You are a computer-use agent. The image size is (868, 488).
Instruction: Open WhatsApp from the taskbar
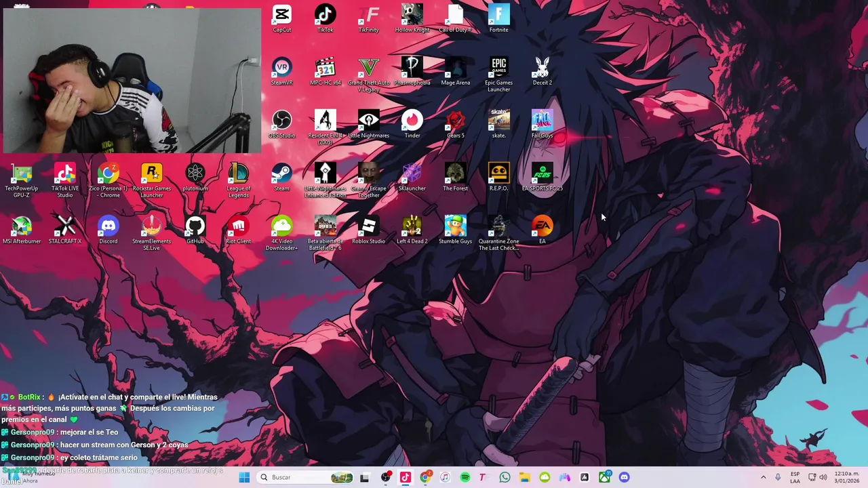pos(505,477)
